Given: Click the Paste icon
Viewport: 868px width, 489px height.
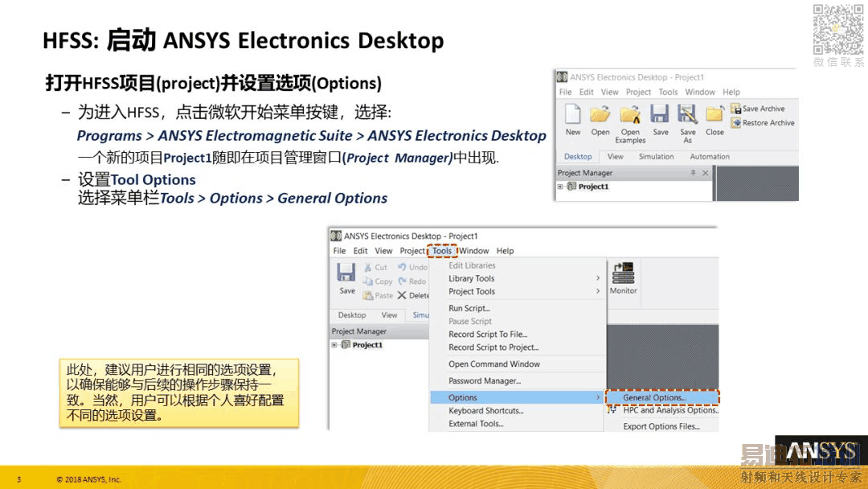Looking at the screenshot, I should (367, 296).
